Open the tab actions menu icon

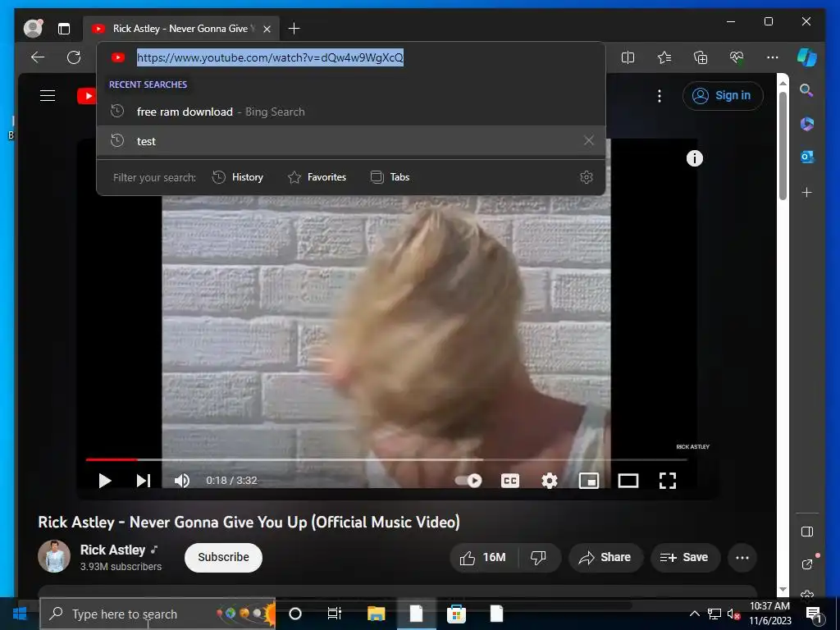coord(64,29)
